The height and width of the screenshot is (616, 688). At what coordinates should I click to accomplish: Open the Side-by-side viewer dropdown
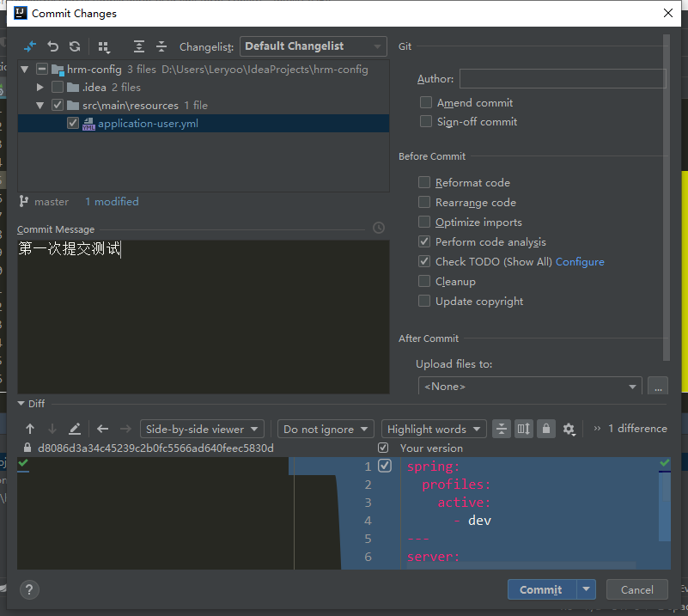[x=204, y=429]
